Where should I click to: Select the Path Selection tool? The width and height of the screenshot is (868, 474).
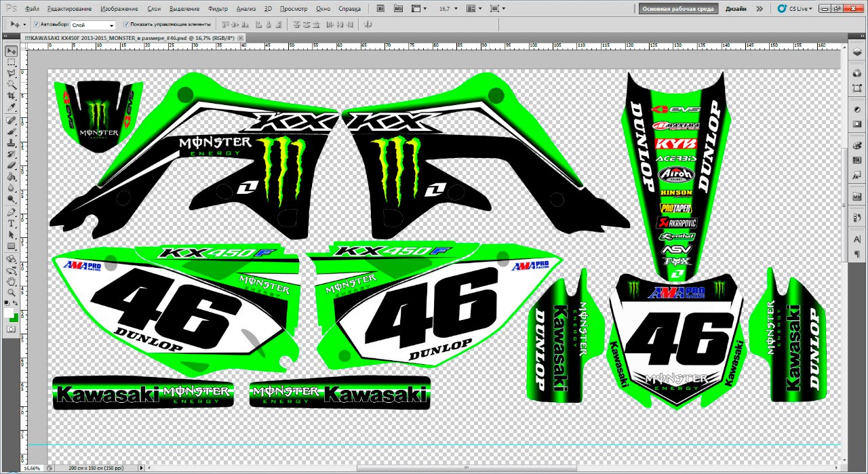pos(12,234)
